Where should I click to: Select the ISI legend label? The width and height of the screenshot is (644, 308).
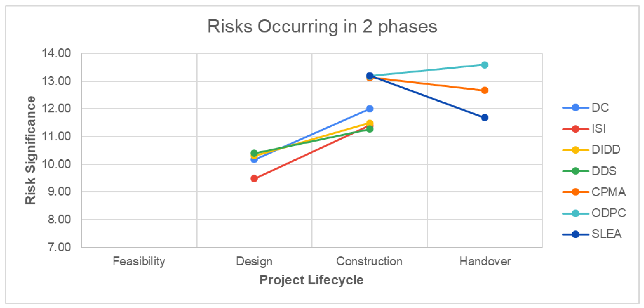tap(599, 129)
